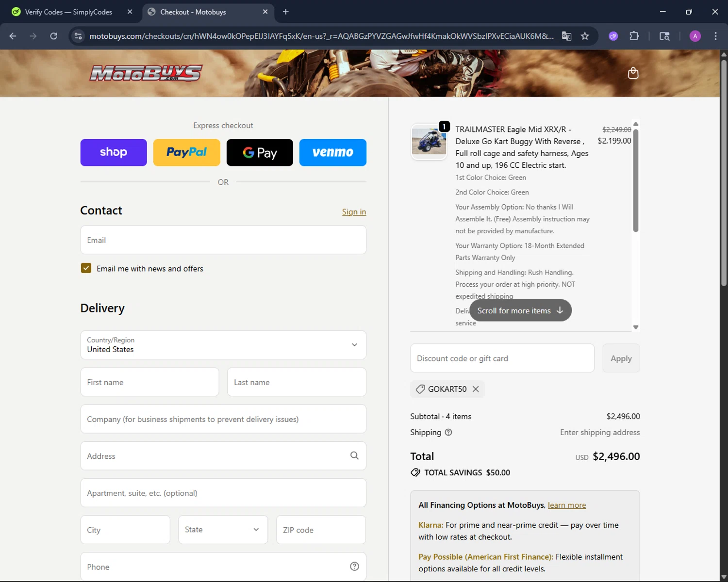Image resolution: width=728 pixels, height=582 pixels.
Task: Open the State dropdown
Action: (223, 530)
